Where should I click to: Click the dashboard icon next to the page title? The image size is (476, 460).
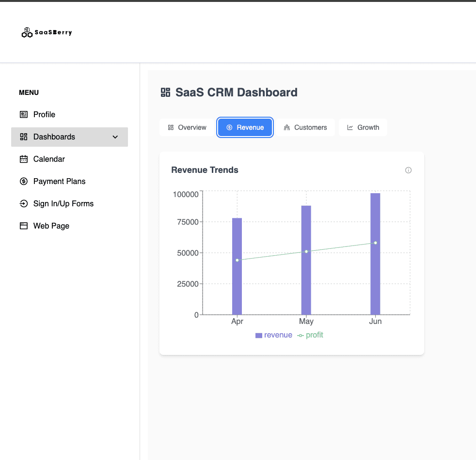[x=165, y=92]
